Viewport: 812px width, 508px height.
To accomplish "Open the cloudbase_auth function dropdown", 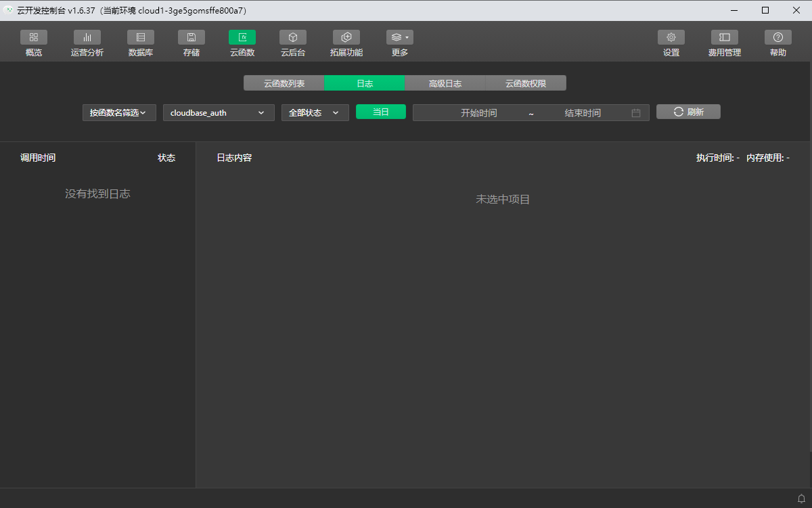I will coord(219,113).
